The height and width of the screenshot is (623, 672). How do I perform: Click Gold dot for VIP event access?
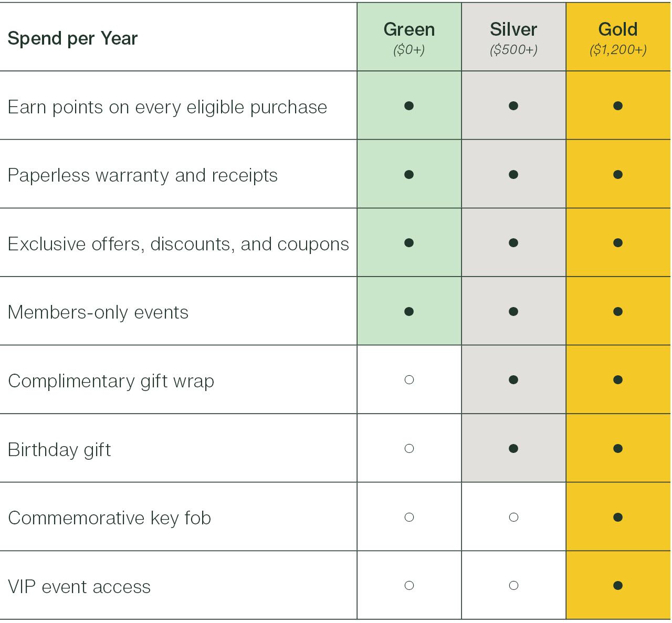618,586
